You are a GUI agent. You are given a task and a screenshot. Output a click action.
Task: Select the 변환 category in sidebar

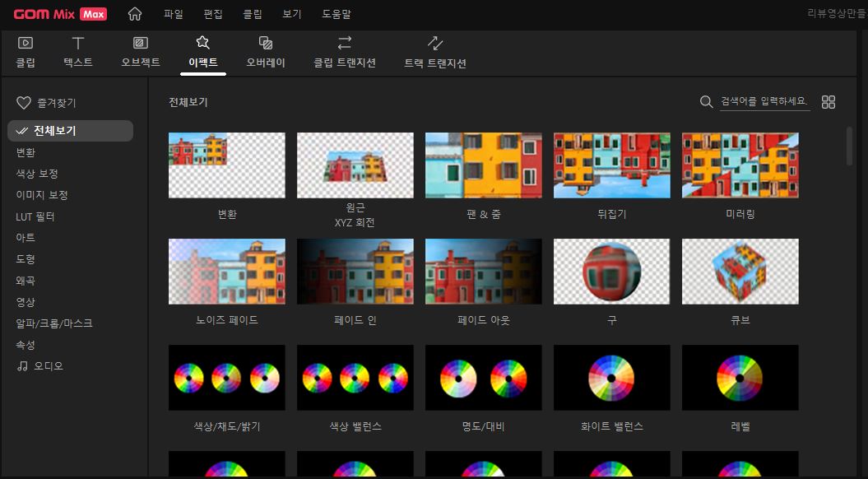click(x=26, y=152)
